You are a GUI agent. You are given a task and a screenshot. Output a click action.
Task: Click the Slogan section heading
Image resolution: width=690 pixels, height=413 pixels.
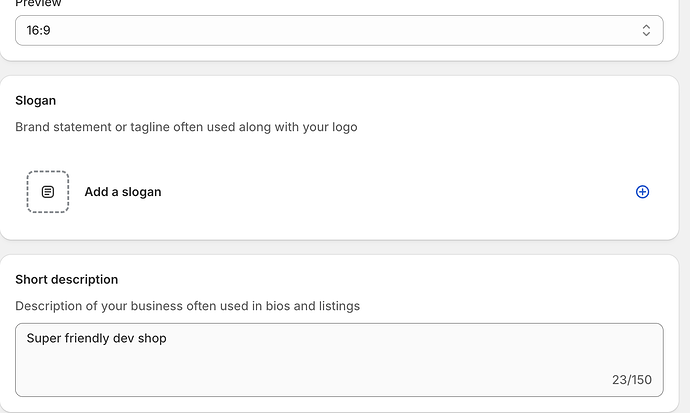pos(36,101)
